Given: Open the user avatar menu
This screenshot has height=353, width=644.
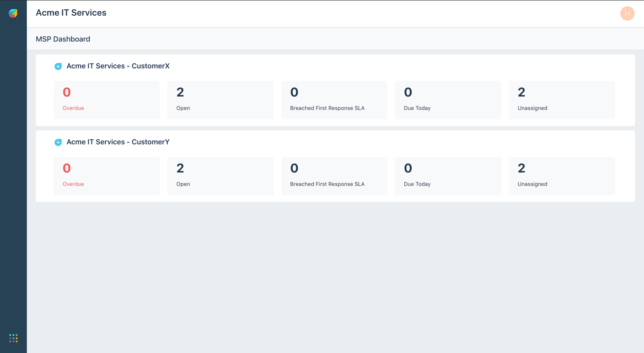Looking at the screenshot, I should (627, 13).
